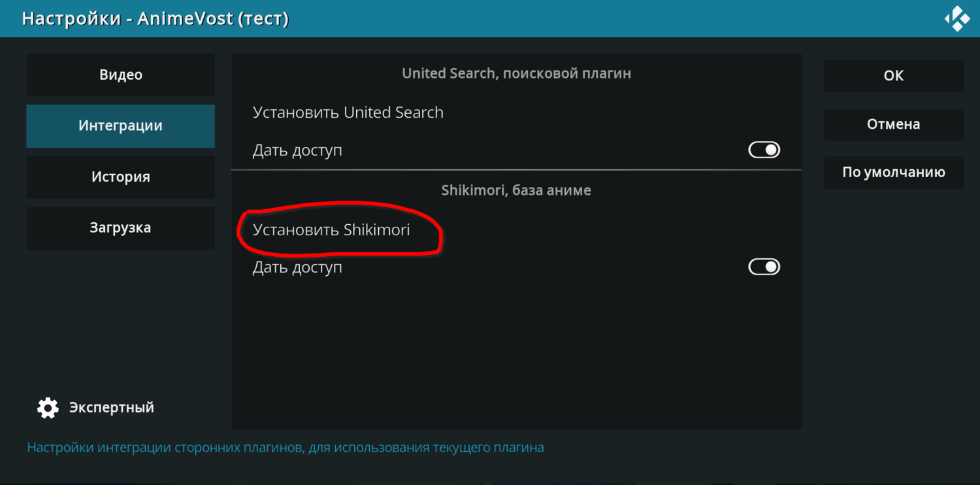Go to the Загрузка category
980x485 pixels.
121,228
